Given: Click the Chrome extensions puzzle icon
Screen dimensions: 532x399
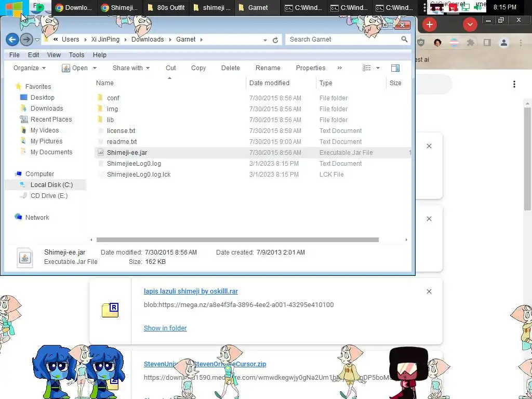Looking at the screenshot, I should tap(471, 43).
